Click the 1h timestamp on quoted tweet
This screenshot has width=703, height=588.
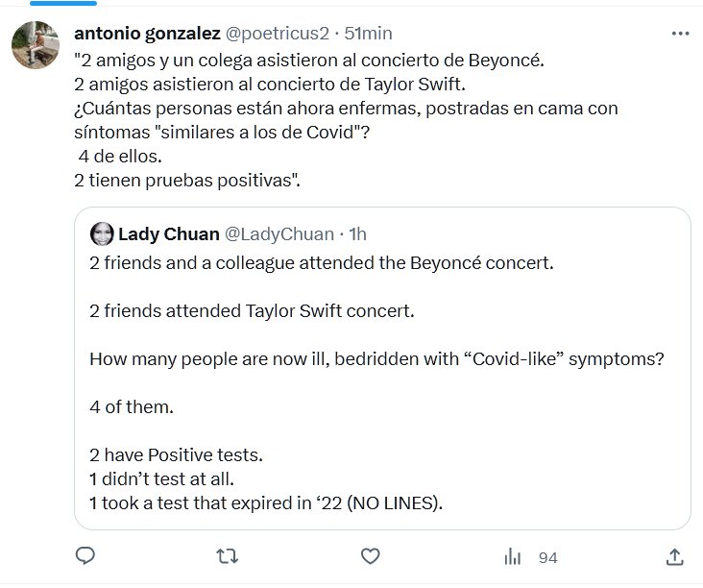click(x=356, y=233)
